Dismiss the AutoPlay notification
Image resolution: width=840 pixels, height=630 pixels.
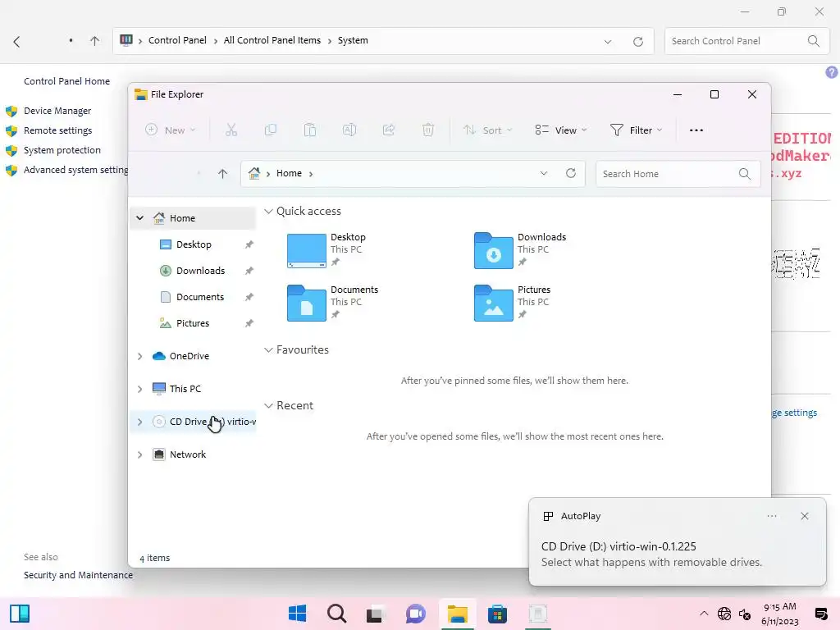[804, 516]
